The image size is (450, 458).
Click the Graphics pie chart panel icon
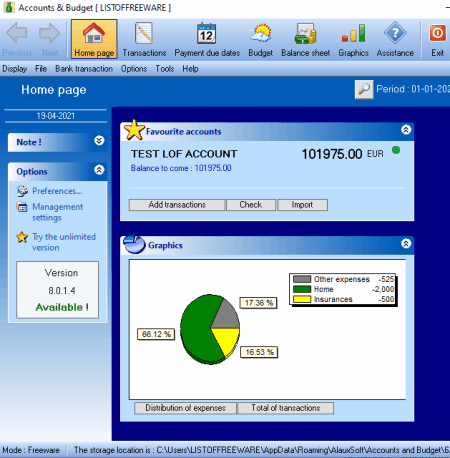pos(134,244)
